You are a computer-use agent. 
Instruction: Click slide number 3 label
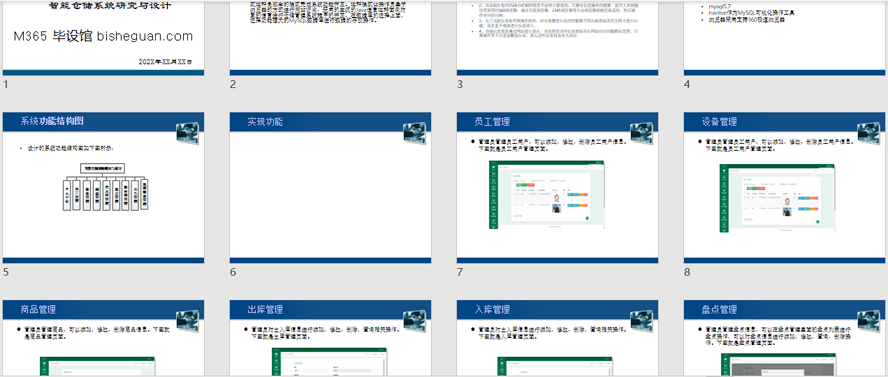[x=460, y=84]
